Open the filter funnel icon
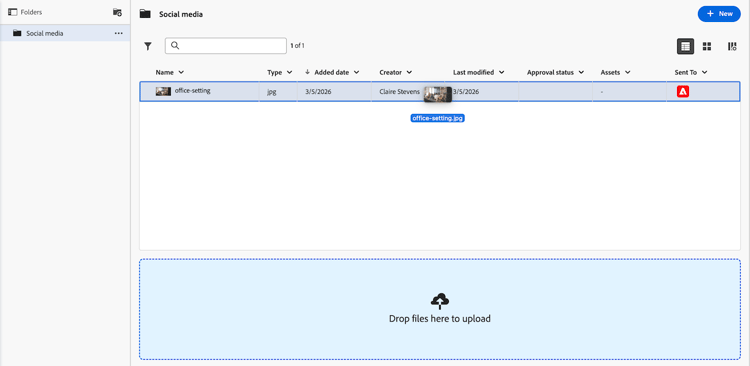Image resolution: width=750 pixels, height=366 pixels. [148, 46]
